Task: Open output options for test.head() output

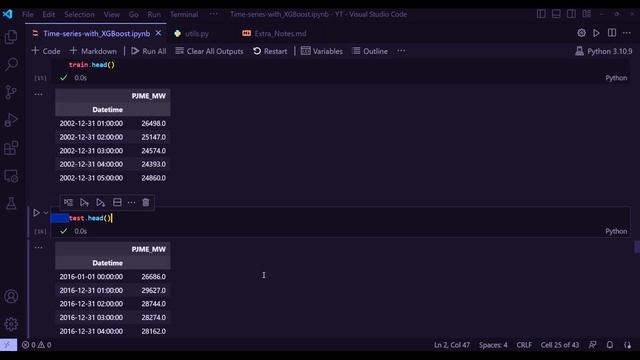Action: click(38, 247)
